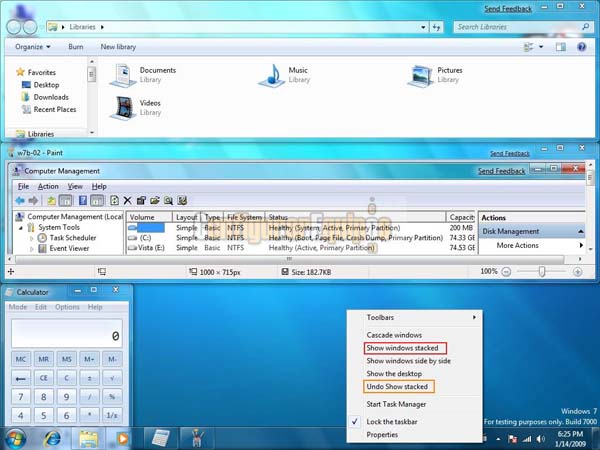Click the volume speaker icon in system tray

click(x=540, y=439)
